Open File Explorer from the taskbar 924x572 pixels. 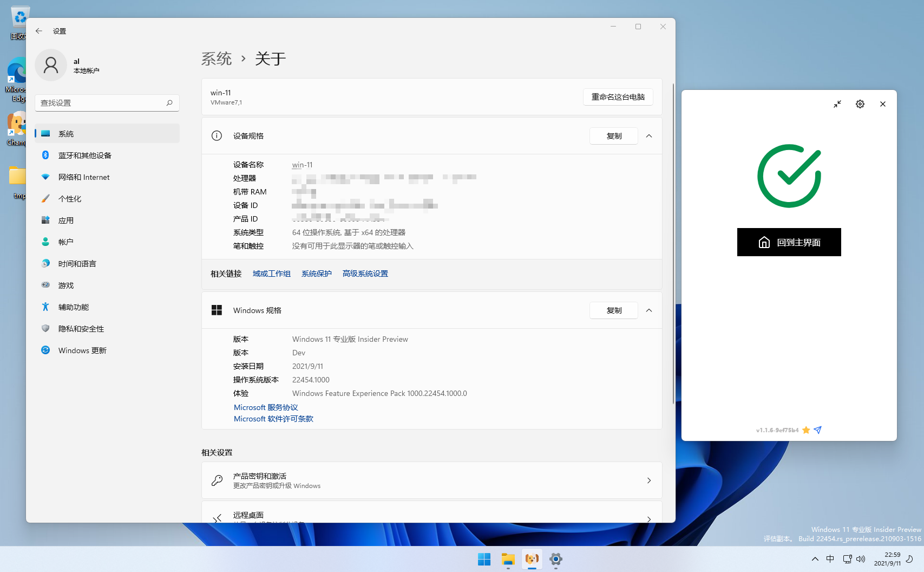[x=508, y=559]
